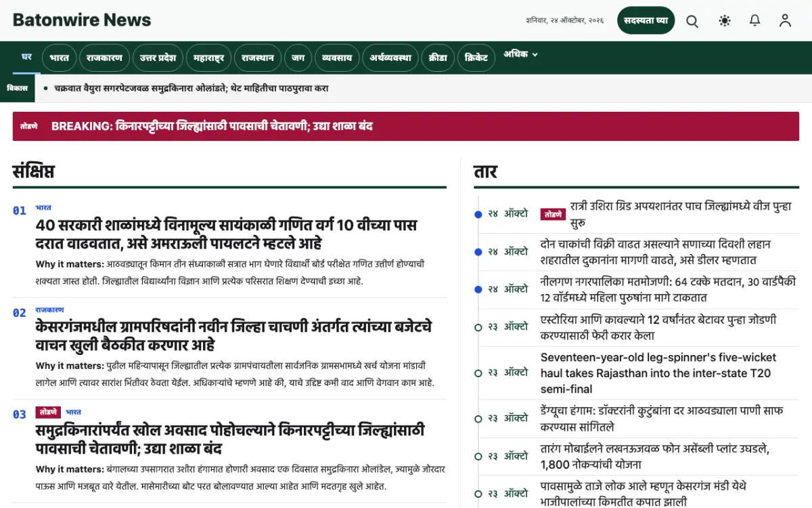
Task: Toggle the light/dark theme sun icon
Action: tap(725, 21)
